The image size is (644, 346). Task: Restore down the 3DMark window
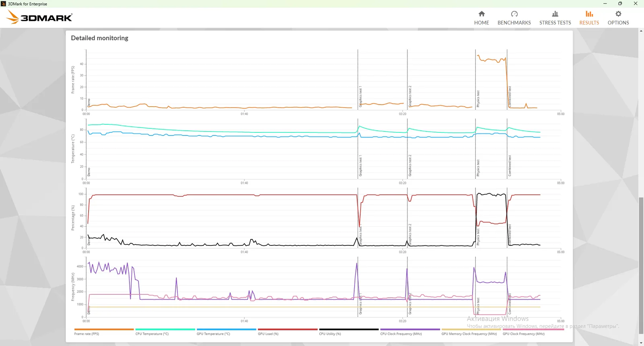620,4
